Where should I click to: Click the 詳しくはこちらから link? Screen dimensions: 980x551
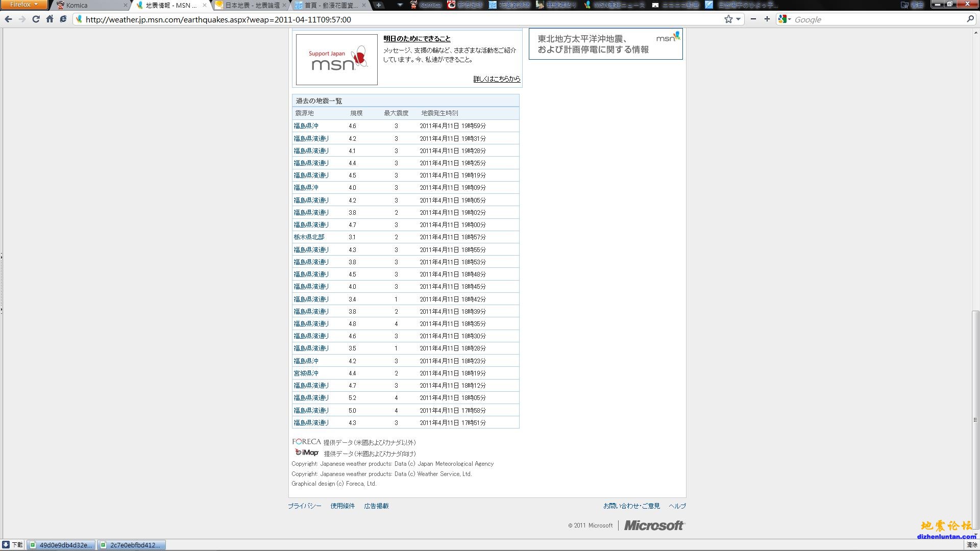tap(496, 79)
